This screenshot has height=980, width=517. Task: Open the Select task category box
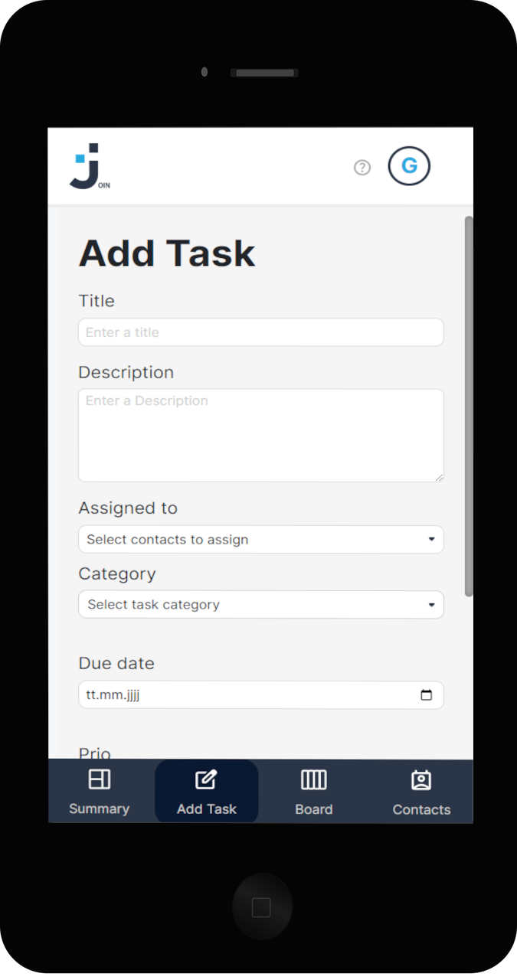click(261, 604)
